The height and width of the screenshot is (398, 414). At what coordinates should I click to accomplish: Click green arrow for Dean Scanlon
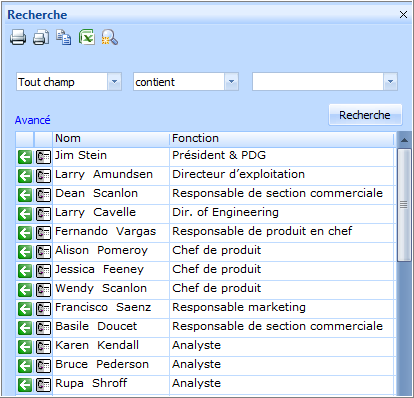point(25,195)
